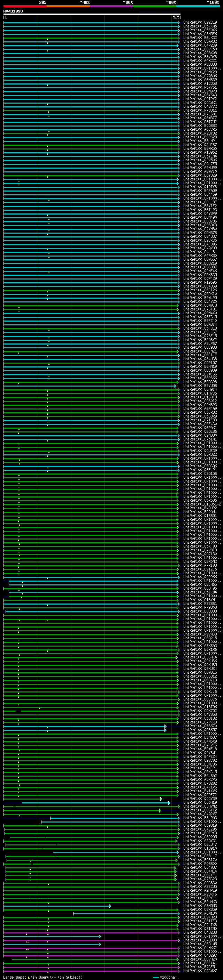The height and width of the screenshot is (980, 223).
Task: Open the UniRef100_P57751 hit label
Action: [200, 88]
